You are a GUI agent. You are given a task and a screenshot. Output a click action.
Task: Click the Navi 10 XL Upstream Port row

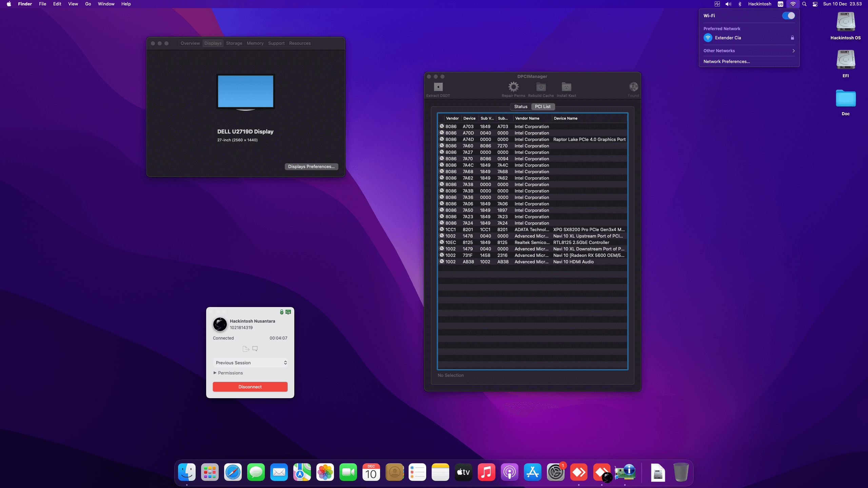532,236
